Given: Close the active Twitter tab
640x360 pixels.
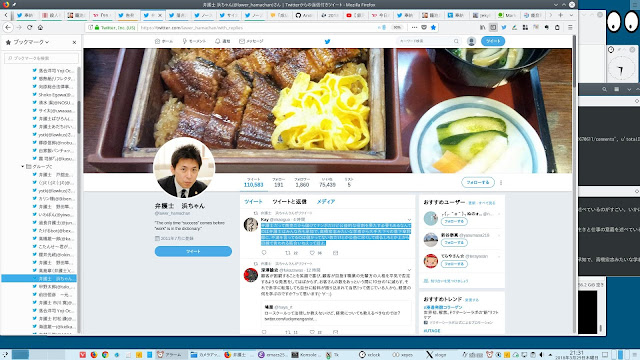Looking at the screenshot, I should (x=160, y=15).
